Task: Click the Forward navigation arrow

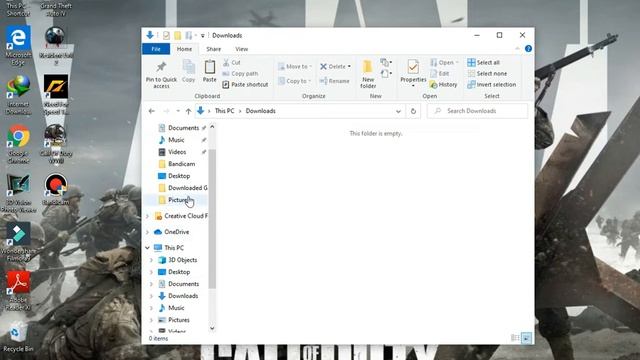Action: (166, 111)
